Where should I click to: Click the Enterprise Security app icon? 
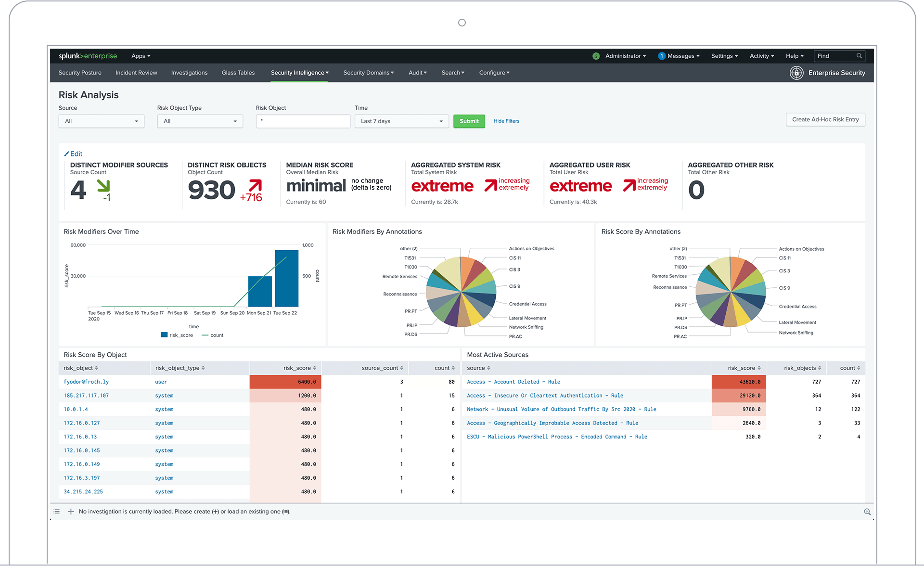pos(796,73)
